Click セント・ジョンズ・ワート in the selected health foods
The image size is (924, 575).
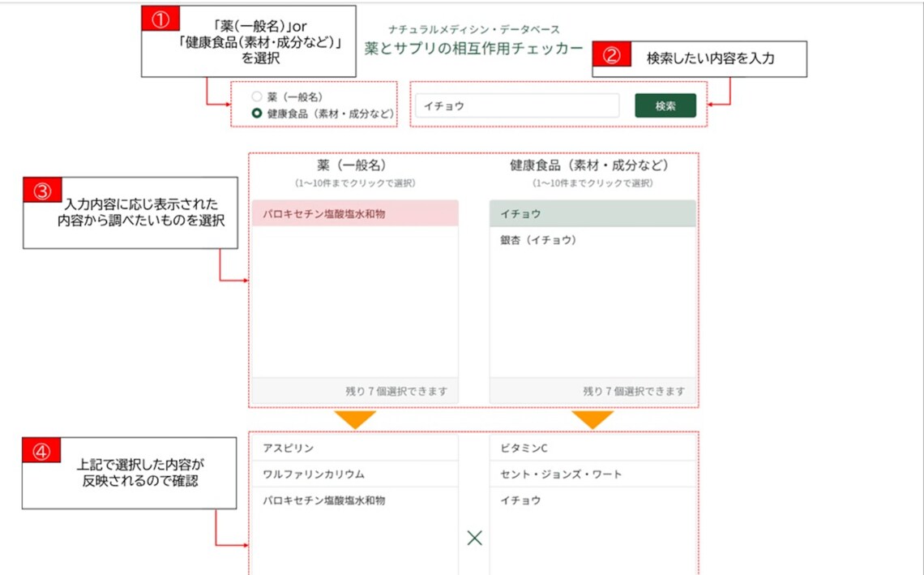[x=592, y=474]
